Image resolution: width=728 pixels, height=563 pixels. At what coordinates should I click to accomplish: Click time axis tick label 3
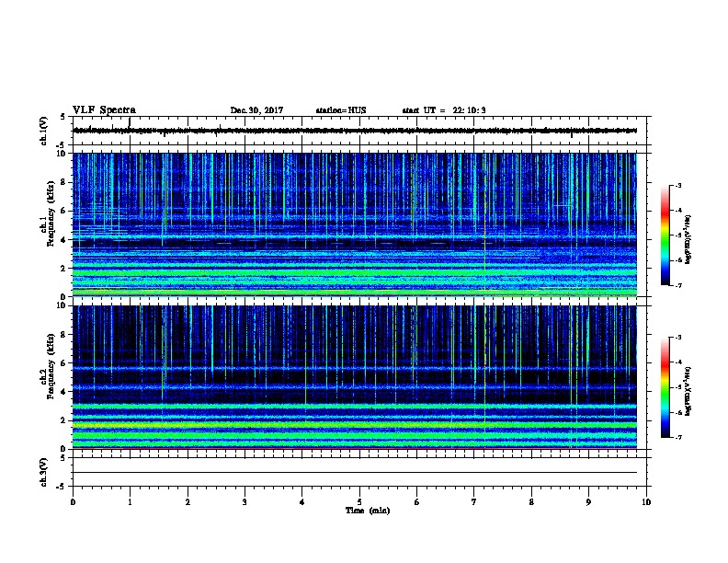(245, 502)
